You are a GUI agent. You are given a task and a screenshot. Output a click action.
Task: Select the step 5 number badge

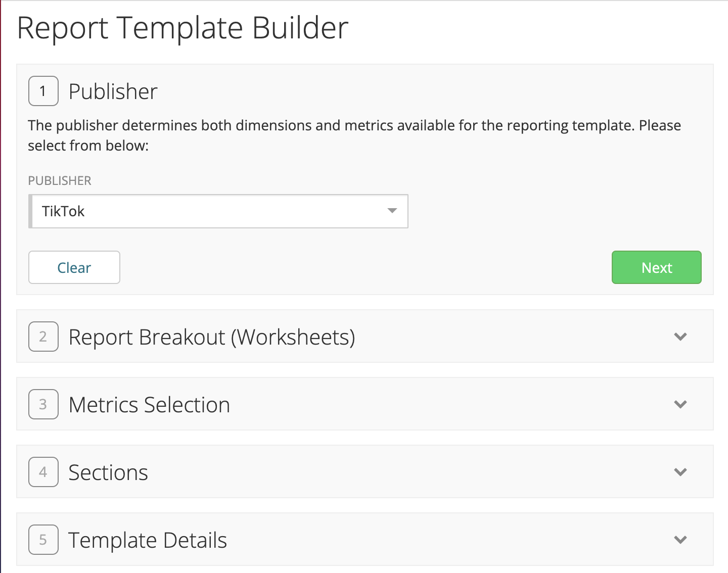(43, 540)
